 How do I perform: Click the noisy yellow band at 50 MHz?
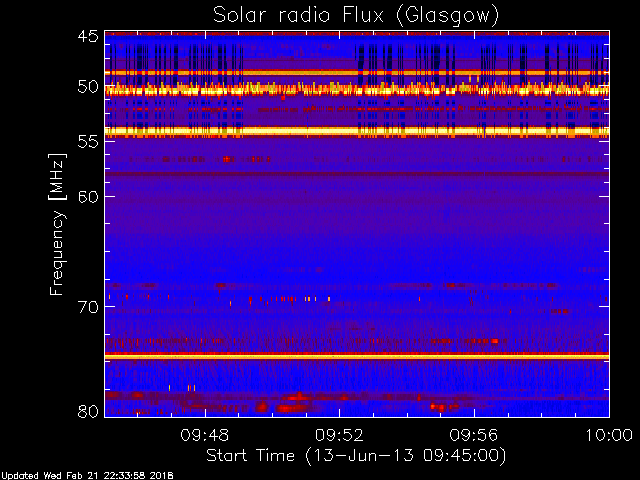tap(357, 90)
